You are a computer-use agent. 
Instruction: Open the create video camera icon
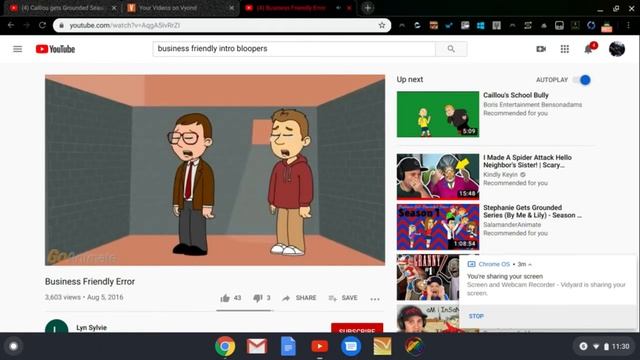click(x=541, y=49)
